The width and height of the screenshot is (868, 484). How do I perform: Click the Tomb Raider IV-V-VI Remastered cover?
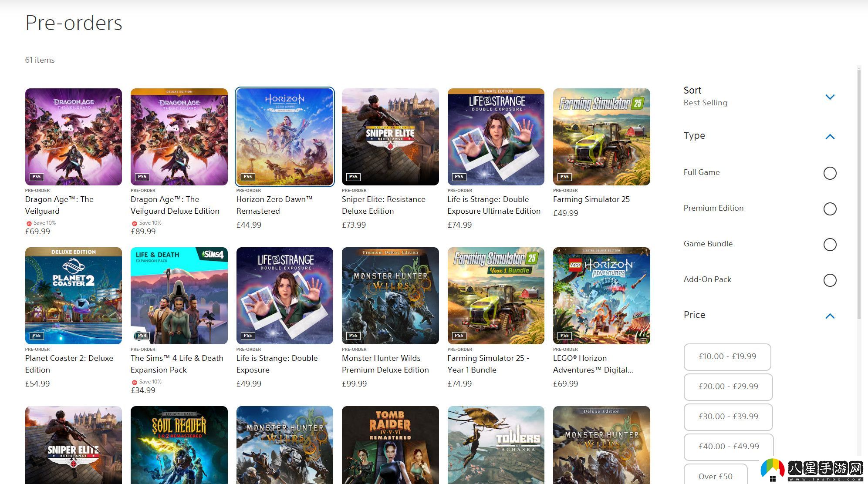390,445
